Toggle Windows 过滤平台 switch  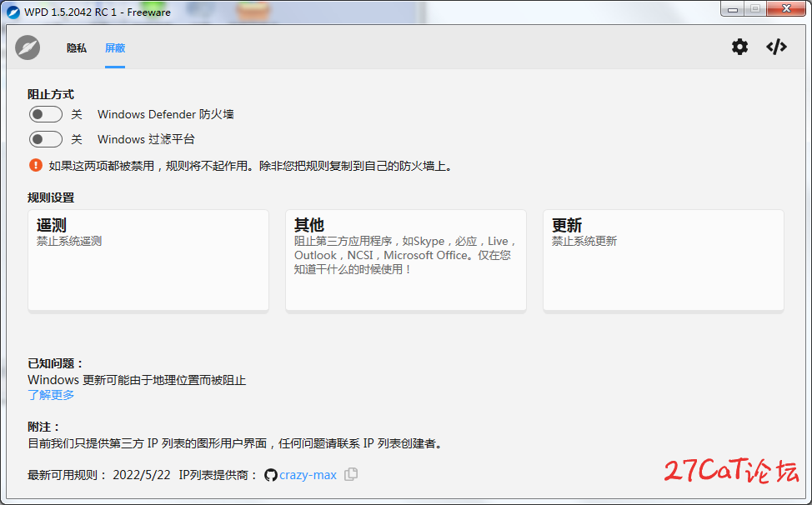point(46,138)
